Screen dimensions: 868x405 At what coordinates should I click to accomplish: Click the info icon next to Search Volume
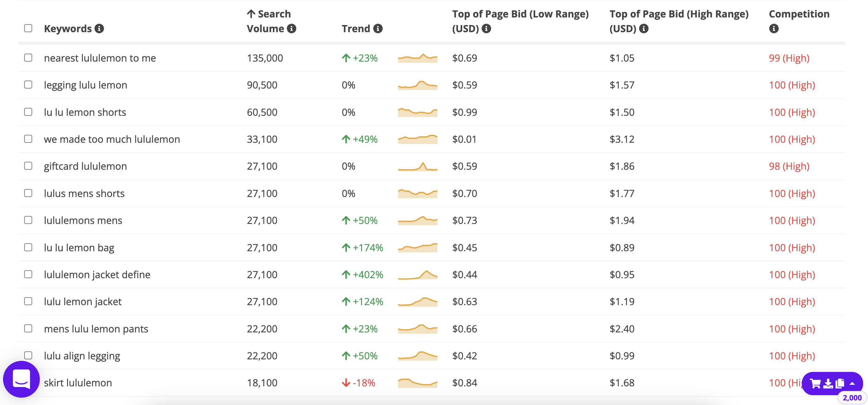[x=292, y=28]
